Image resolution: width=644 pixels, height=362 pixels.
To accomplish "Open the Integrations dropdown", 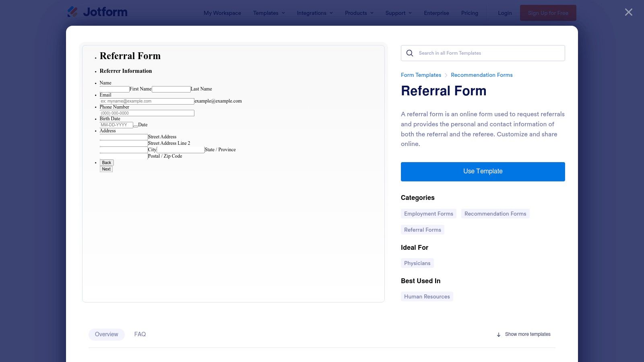I will [x=314, y=13].
